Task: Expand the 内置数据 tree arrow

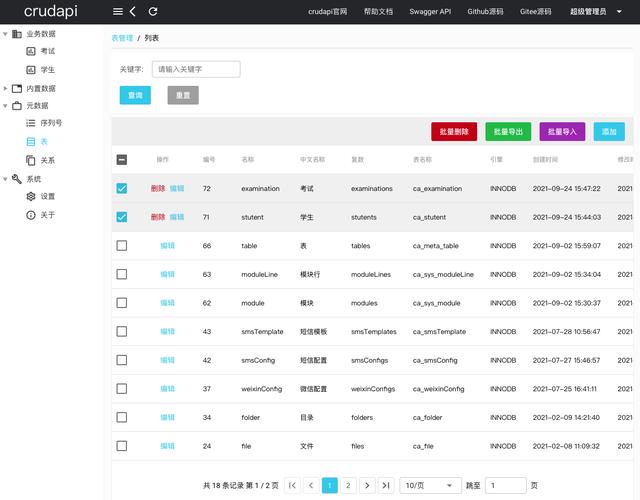Action: pyautogui.click(x=5, y=89)
